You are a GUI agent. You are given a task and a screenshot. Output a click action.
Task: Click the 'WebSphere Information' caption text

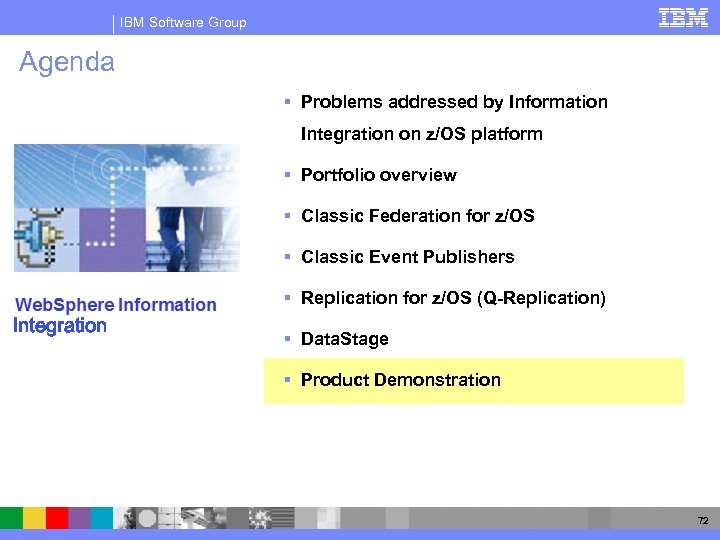(116, 305)
